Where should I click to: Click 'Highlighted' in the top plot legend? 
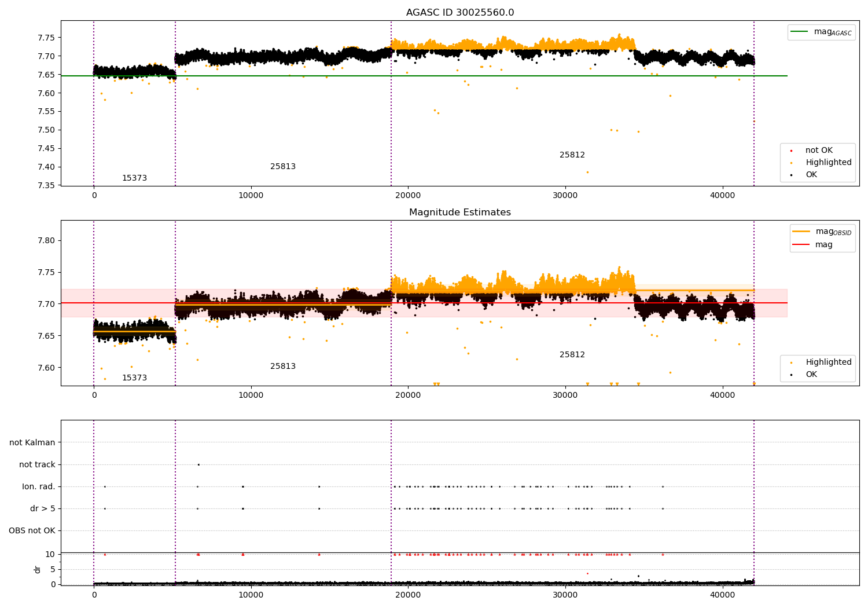click(829, 163)
